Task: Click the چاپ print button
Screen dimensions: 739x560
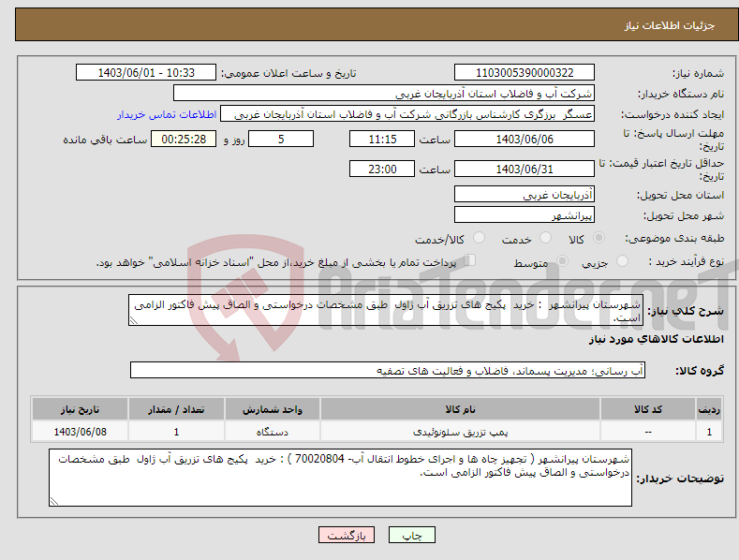Action: tap(412, 535)
